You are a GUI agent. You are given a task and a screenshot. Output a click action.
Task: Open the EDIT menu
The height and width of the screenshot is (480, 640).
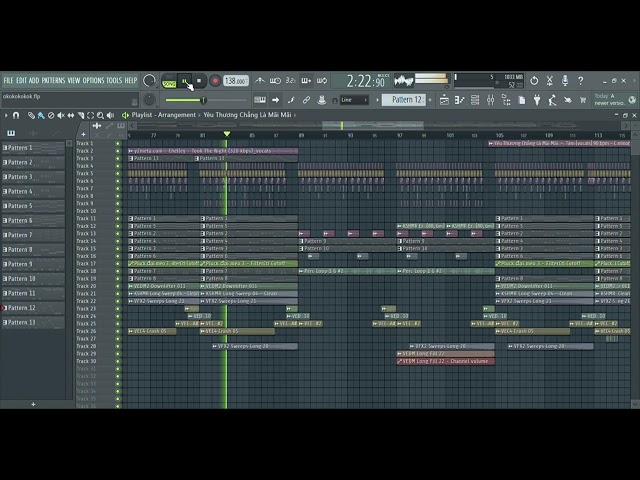point(22,80)
